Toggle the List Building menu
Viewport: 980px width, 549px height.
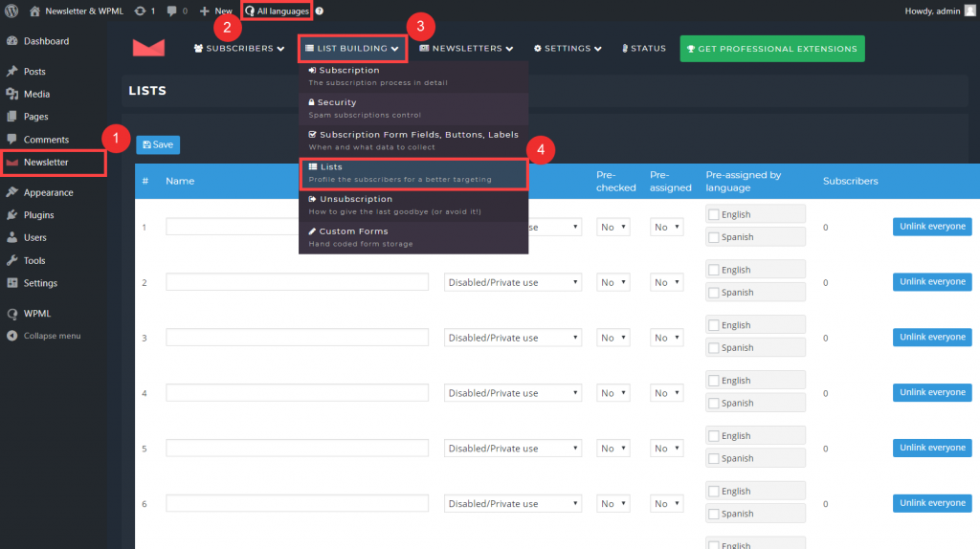[x=352, y=48]
